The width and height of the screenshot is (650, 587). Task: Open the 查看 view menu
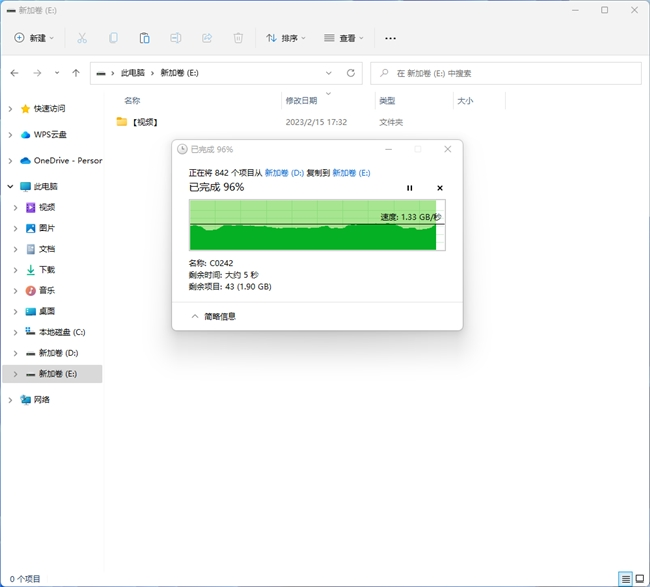[x=343, y=38]
